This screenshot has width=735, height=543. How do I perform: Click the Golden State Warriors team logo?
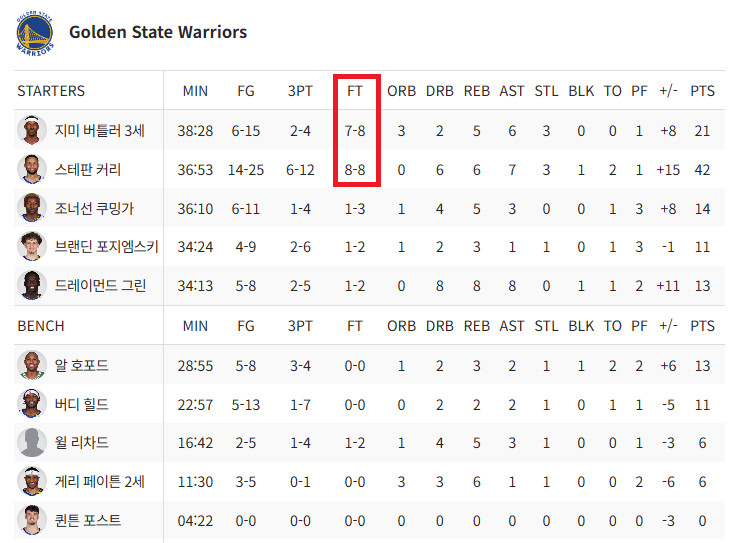click(x=34, y=33)
